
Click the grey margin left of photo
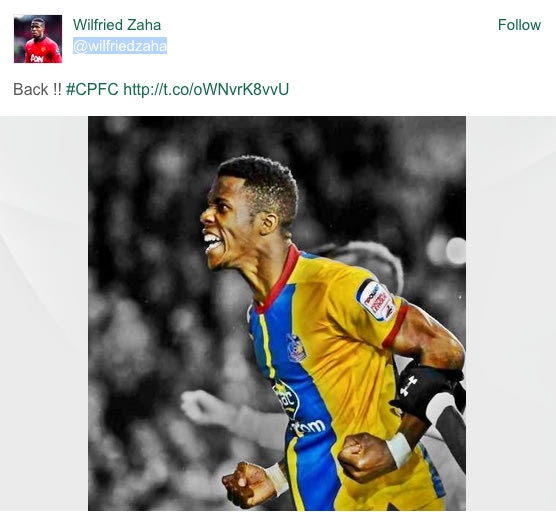[44, 313]
